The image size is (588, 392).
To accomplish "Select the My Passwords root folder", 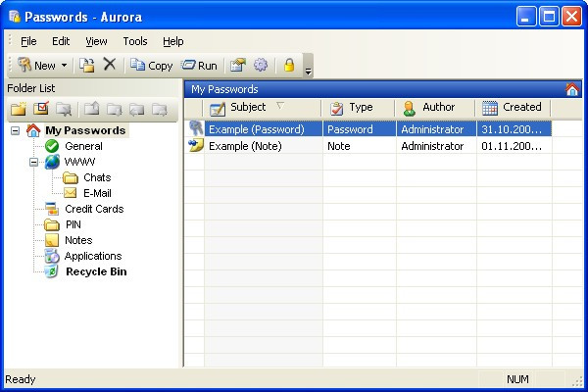I will (x=85, y=130).
